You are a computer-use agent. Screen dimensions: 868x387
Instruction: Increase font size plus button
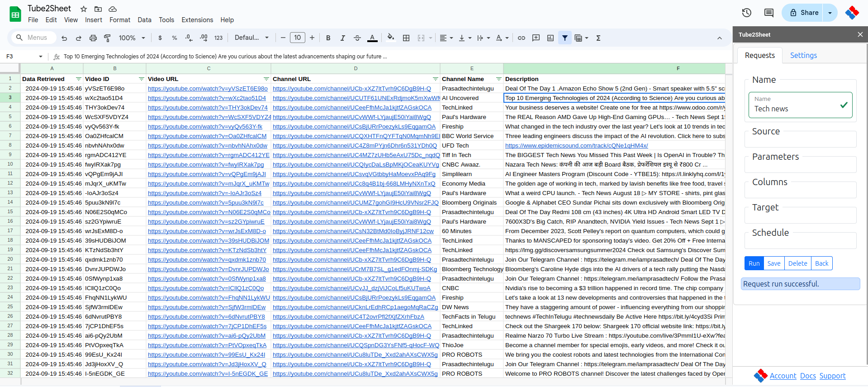pos(312,38)
